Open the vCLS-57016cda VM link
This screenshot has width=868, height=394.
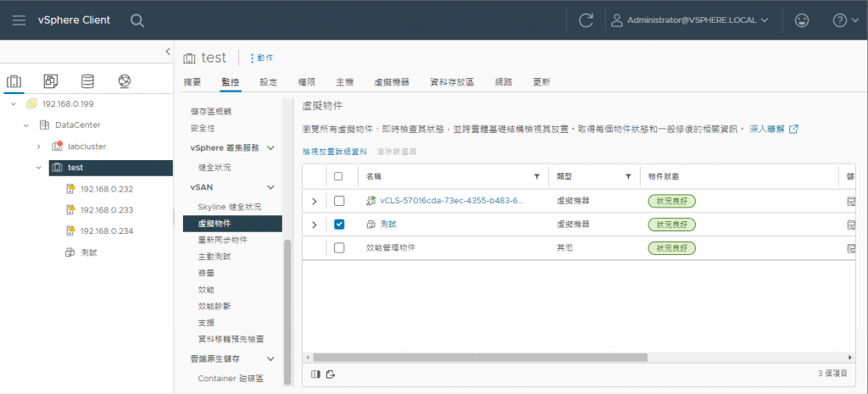[x=452, y=201]
